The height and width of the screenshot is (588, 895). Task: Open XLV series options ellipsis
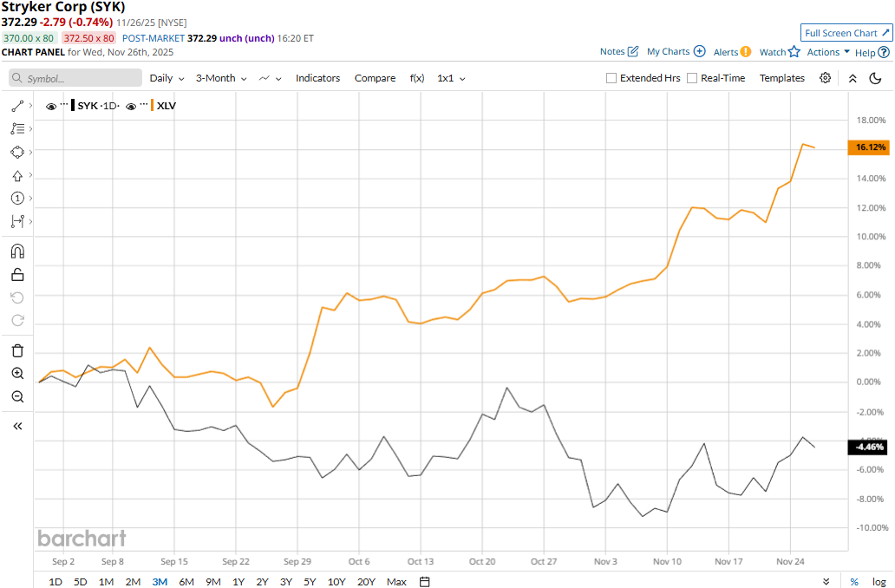pyautogui.click(x=144, y=104)
